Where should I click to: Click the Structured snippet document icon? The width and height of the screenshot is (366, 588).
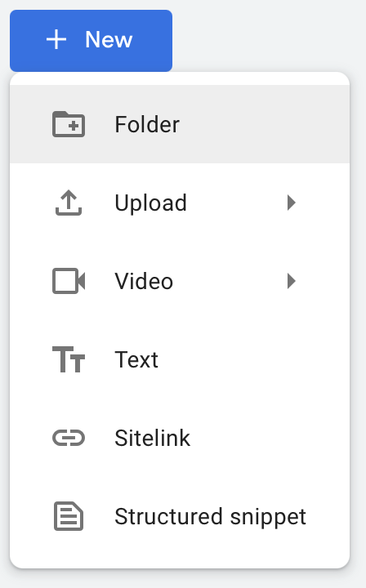69,516
